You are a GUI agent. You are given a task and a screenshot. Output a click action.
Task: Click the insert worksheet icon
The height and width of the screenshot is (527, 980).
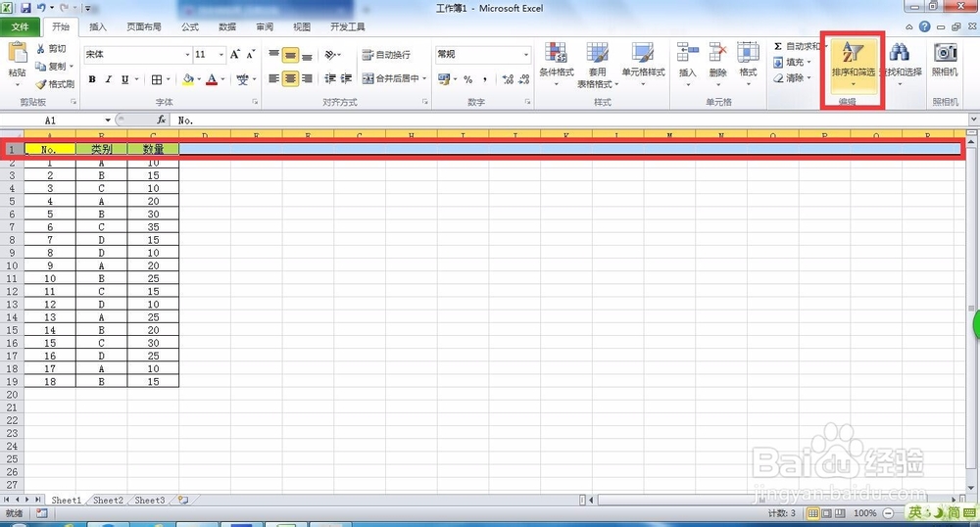pyautogui.click(x=183, y=501)
